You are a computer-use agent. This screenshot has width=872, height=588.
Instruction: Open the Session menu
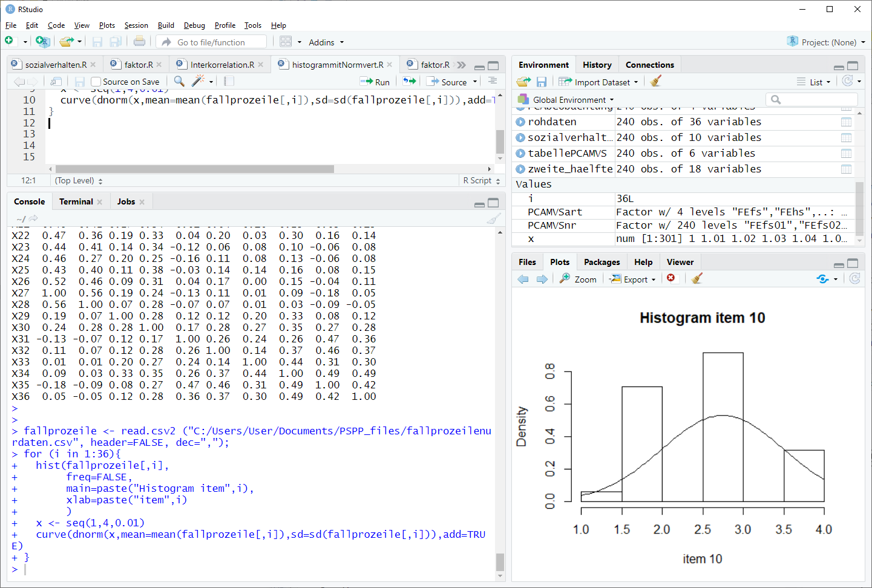[136, 25]
